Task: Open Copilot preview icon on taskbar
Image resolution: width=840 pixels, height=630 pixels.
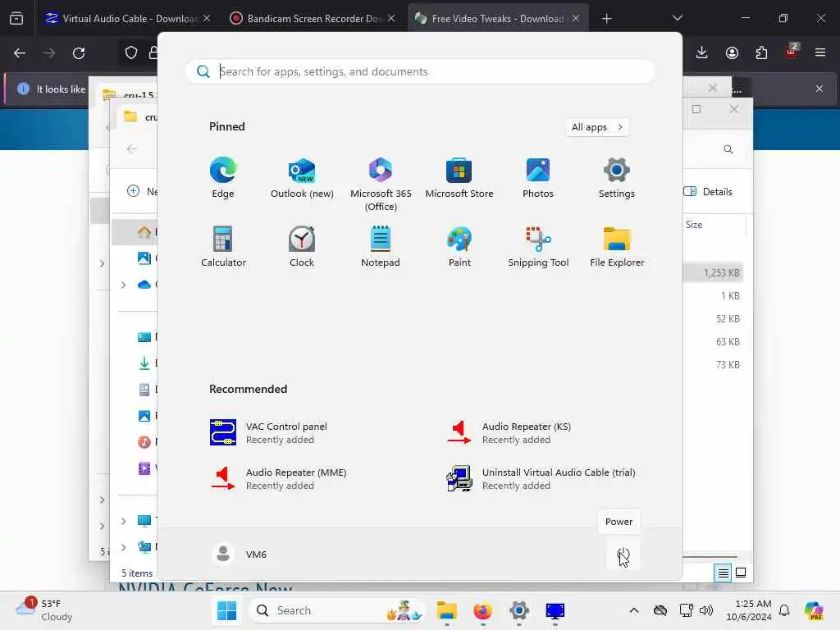Action: click(x=813, y=610)
